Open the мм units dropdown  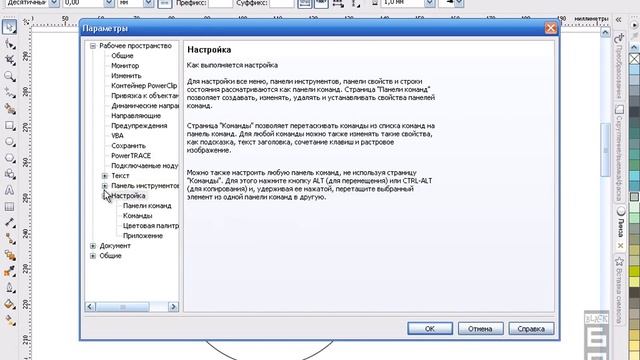149,3
